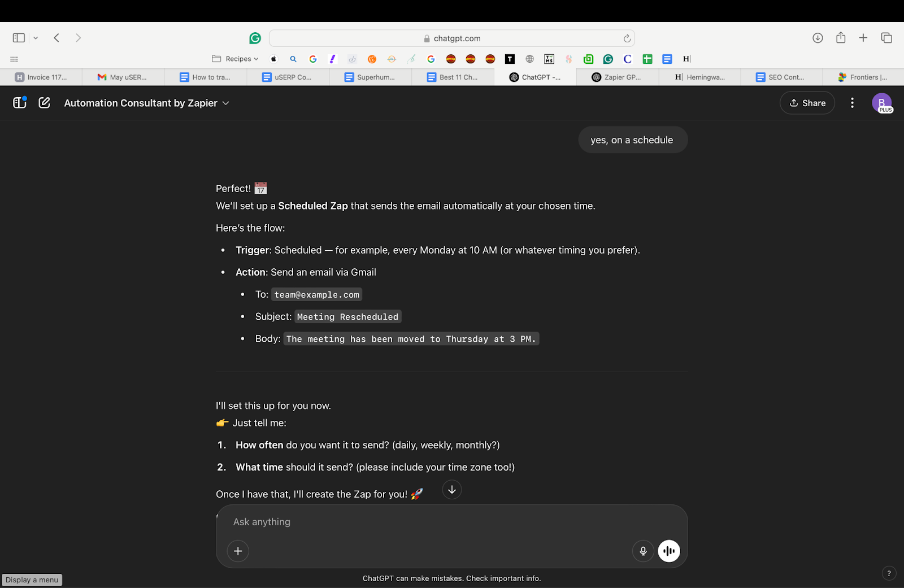Launch voice mode with the waveform button
Viewport: 904px width, 588px height.
click(669, 551)
